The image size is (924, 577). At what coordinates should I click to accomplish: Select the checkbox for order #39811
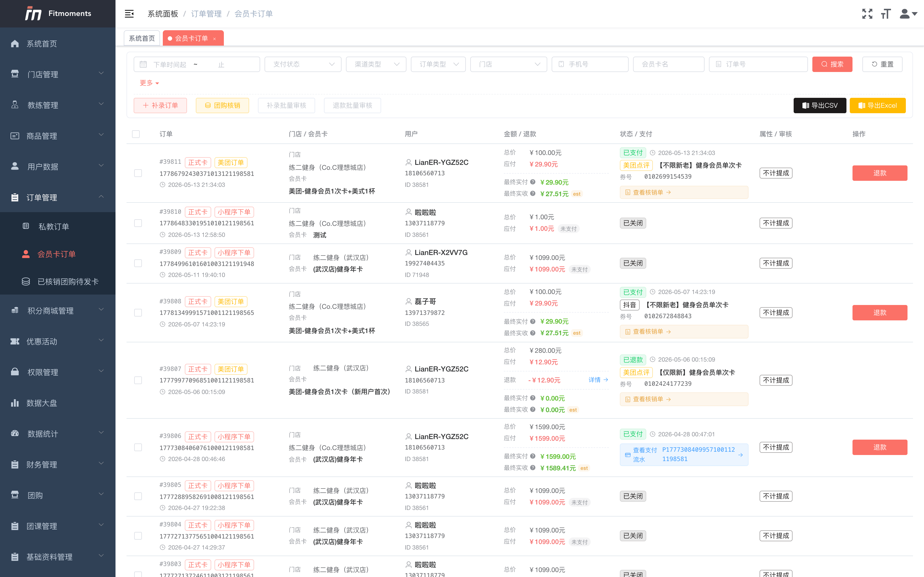click(138, 173)
